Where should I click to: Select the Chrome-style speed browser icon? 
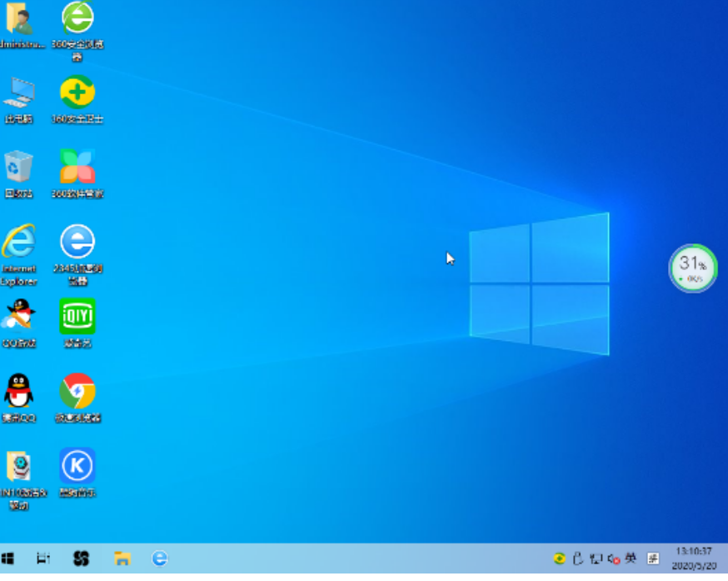77,390
